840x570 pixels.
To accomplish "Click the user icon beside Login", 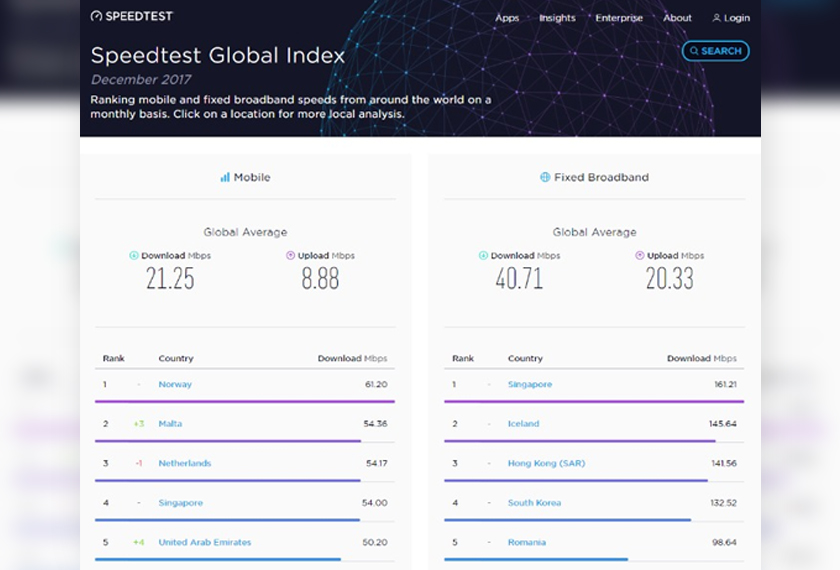I will pyautogui.click(x=716, y=18).
